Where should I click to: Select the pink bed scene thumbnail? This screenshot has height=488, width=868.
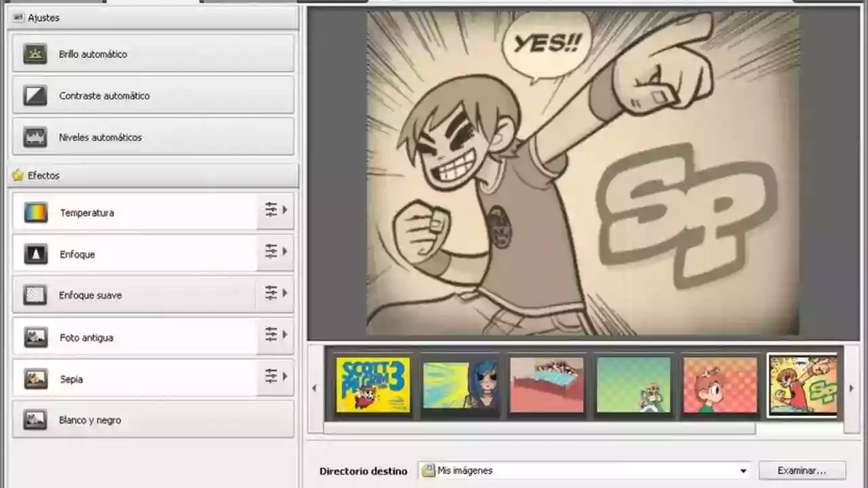pos(547,385)
